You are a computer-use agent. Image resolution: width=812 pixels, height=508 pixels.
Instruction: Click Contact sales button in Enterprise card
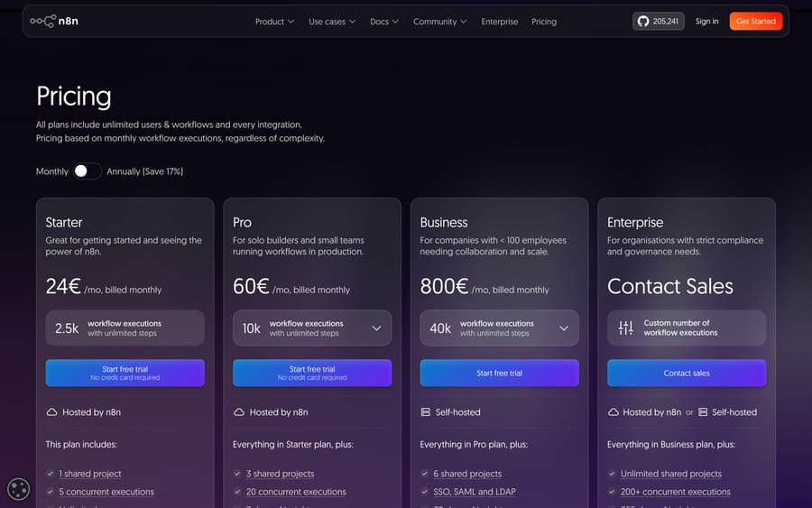point(687,373)
